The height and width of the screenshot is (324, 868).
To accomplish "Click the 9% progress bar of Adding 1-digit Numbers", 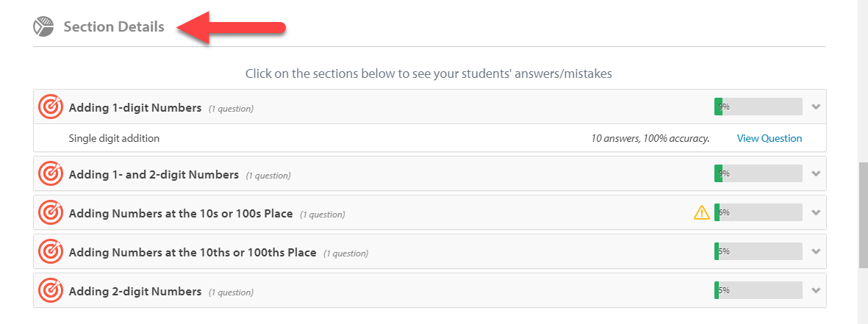I will click(x=758, y=107).
